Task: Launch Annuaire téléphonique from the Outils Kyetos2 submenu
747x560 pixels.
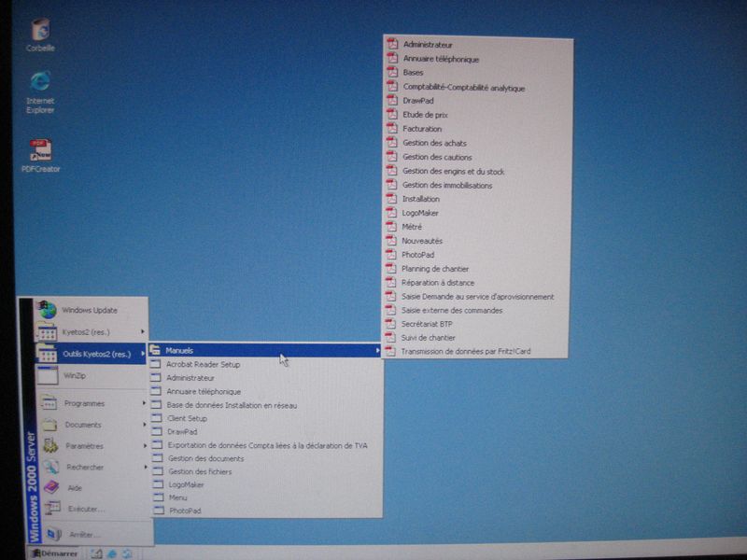Action: 265,391
